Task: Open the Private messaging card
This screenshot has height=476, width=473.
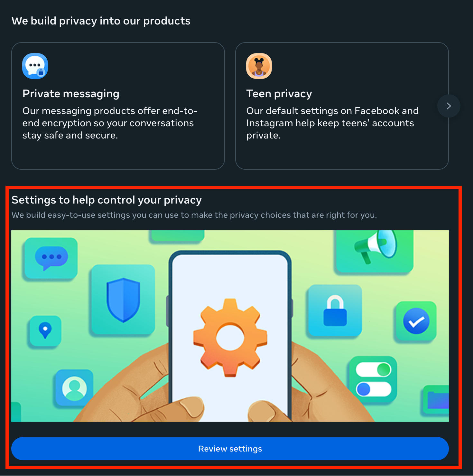Action: 118,106
